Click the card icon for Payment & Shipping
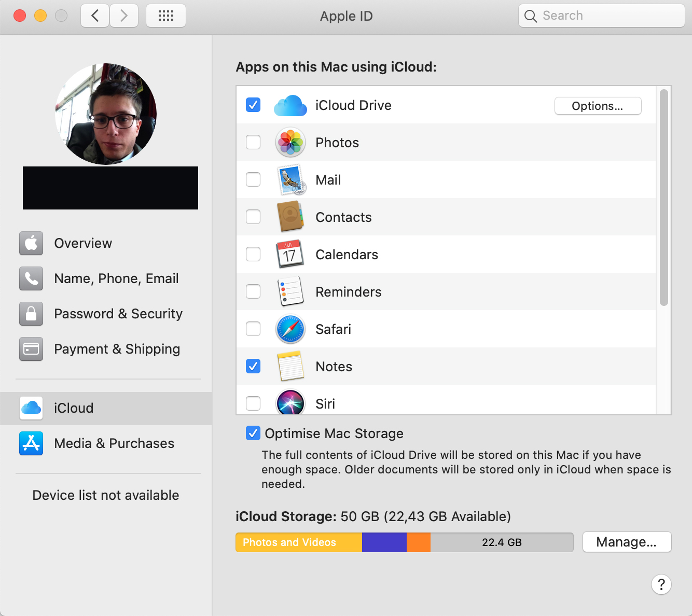This screenshot has height=616, width=692. [31, 349]
